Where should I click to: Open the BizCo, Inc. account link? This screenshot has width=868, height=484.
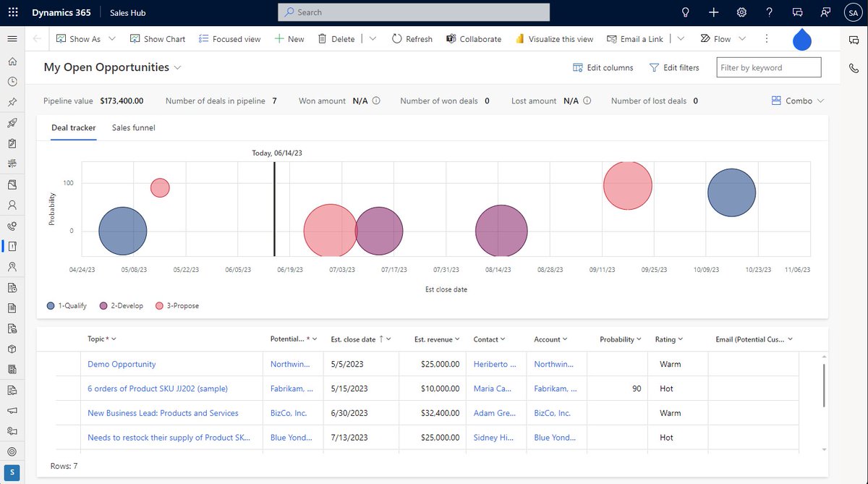(x=552, y=414)
